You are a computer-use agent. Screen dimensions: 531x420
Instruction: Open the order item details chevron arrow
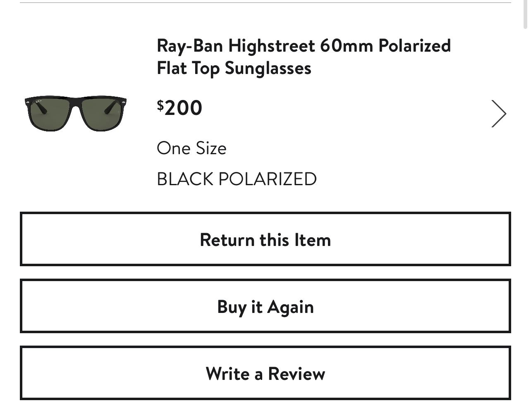(499, 113)
